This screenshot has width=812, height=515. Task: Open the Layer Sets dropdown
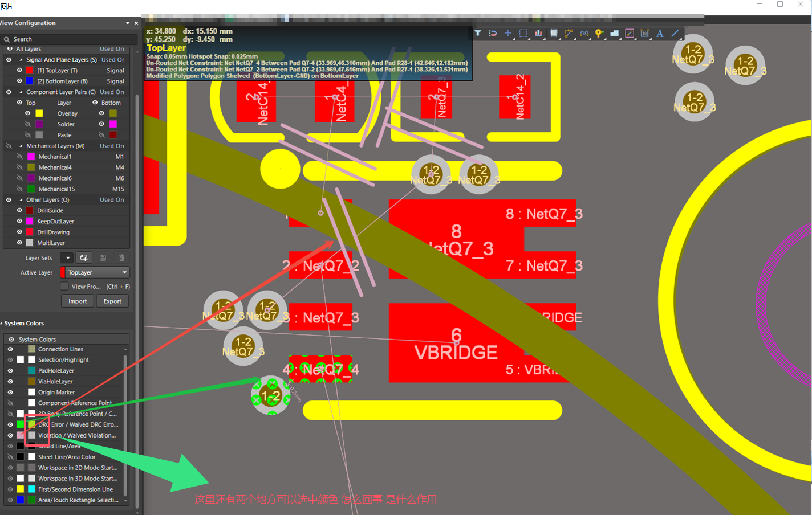67,258
